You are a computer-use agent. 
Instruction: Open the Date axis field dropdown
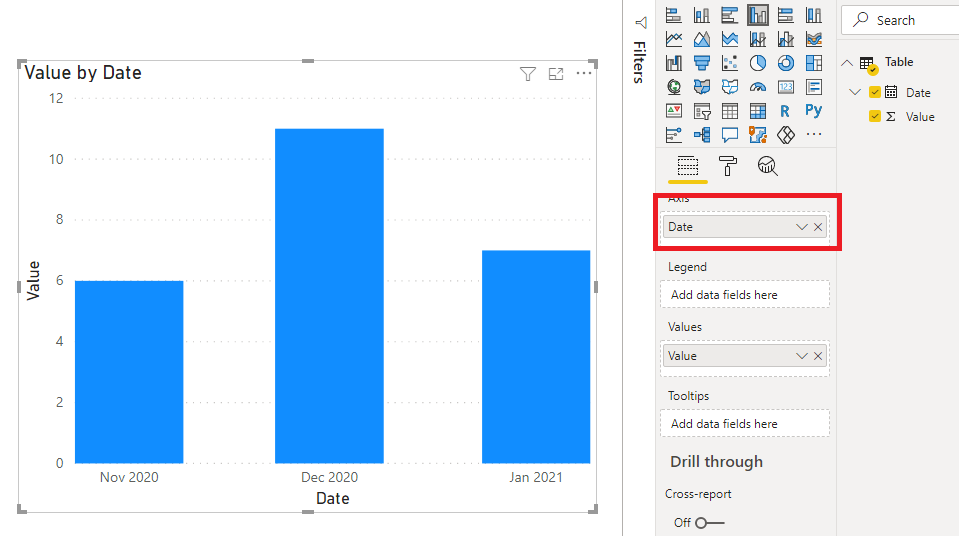pos(801,227)
